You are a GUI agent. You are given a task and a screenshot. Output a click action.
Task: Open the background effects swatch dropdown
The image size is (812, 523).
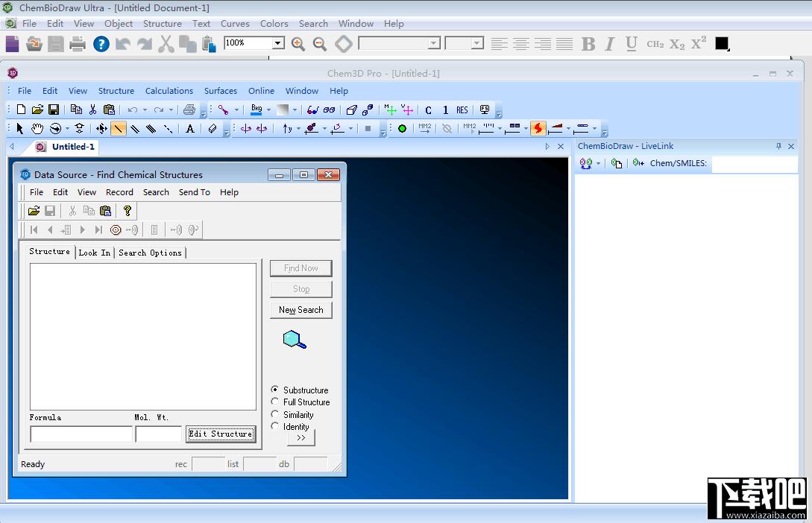tap(295, 110)
